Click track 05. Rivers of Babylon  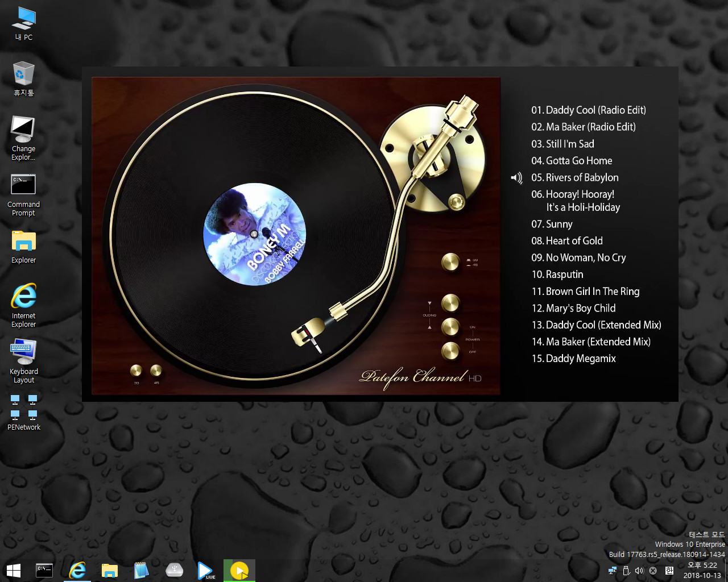coord(575,177)
